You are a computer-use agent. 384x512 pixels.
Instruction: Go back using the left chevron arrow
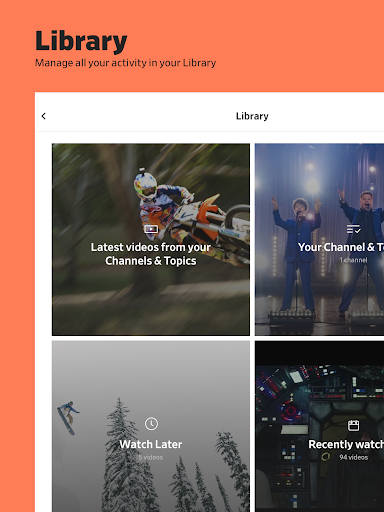pos(44,116)
